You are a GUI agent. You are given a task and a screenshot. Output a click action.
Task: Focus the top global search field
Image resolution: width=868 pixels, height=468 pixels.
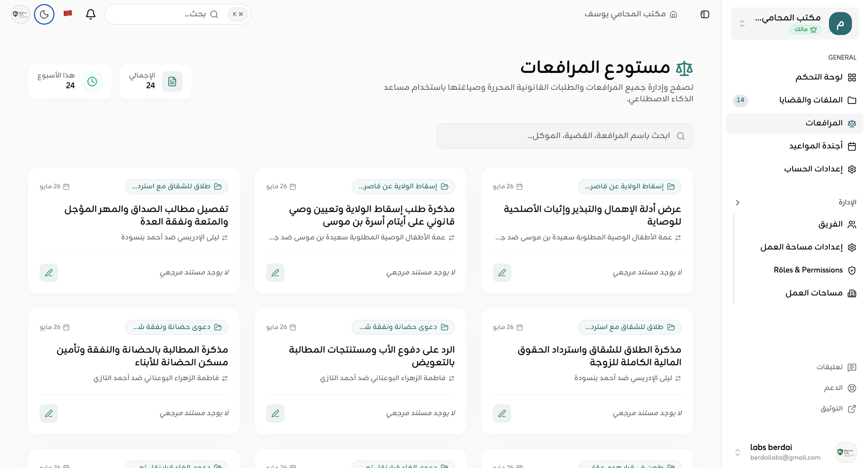178,14
